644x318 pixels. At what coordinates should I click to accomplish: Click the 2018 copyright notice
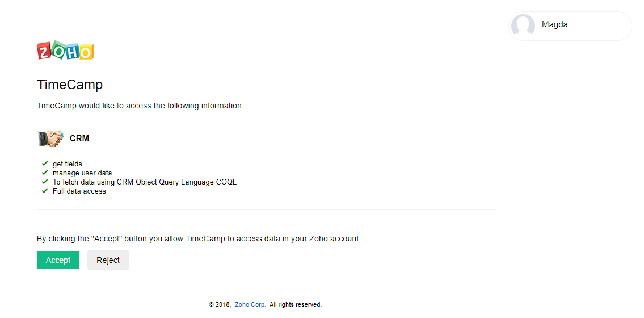pos(266,304)
